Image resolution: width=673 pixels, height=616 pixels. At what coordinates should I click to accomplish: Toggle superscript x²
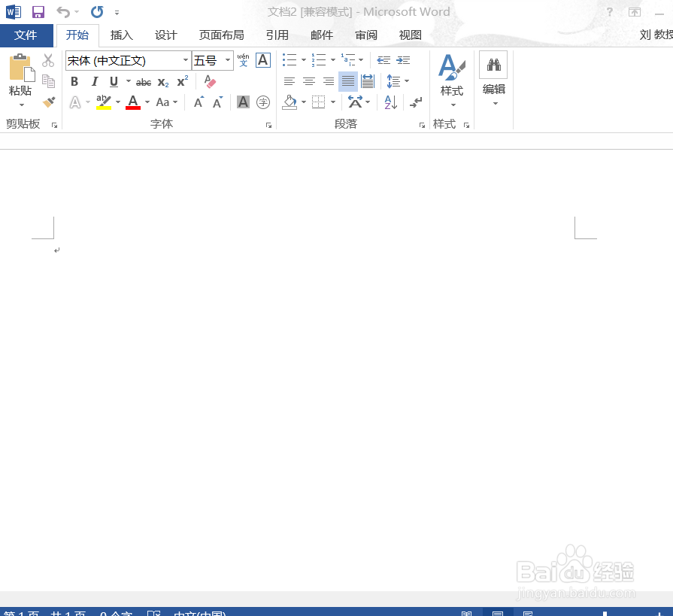[183, 81]
